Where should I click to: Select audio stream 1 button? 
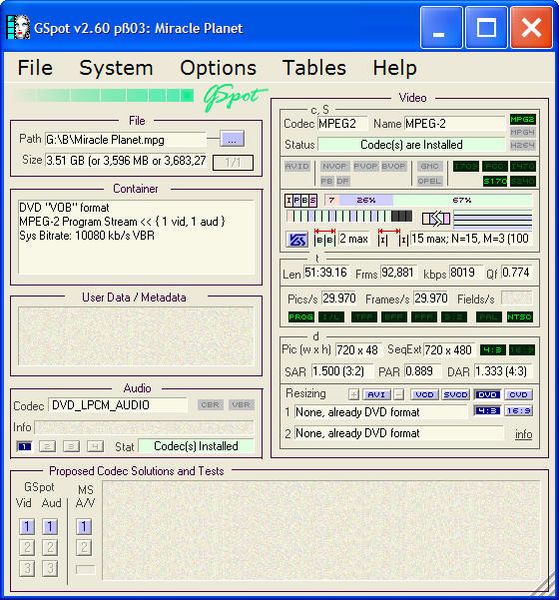[x=24, y=446]
